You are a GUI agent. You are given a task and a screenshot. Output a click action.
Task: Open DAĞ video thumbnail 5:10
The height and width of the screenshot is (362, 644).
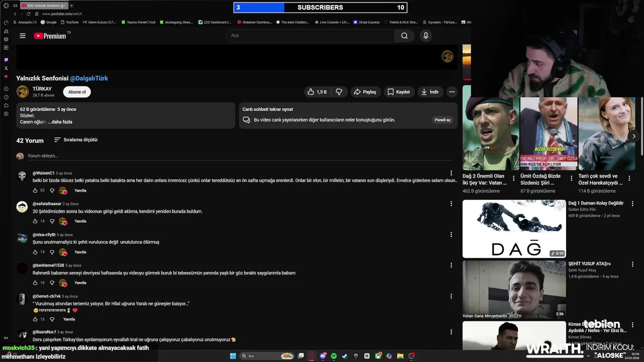tap(514, 229)
